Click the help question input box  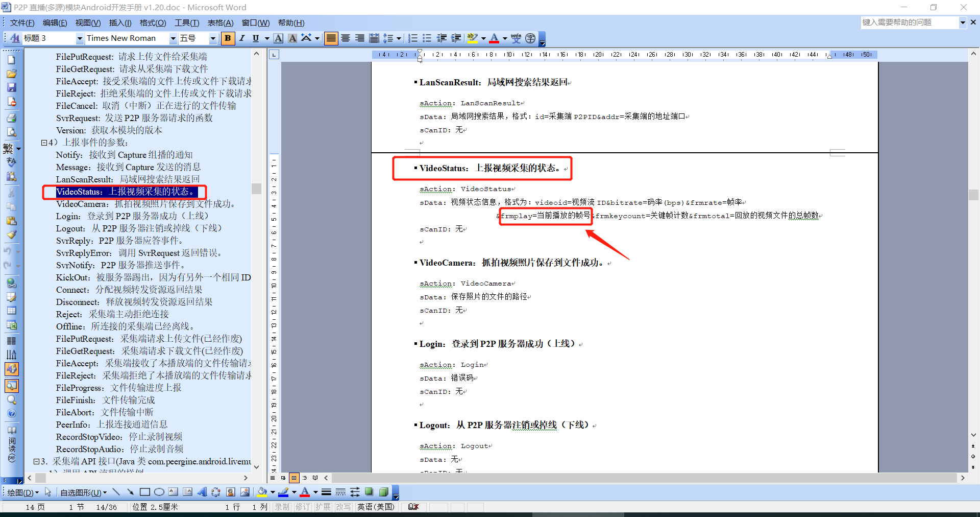(x=909, y=22)
